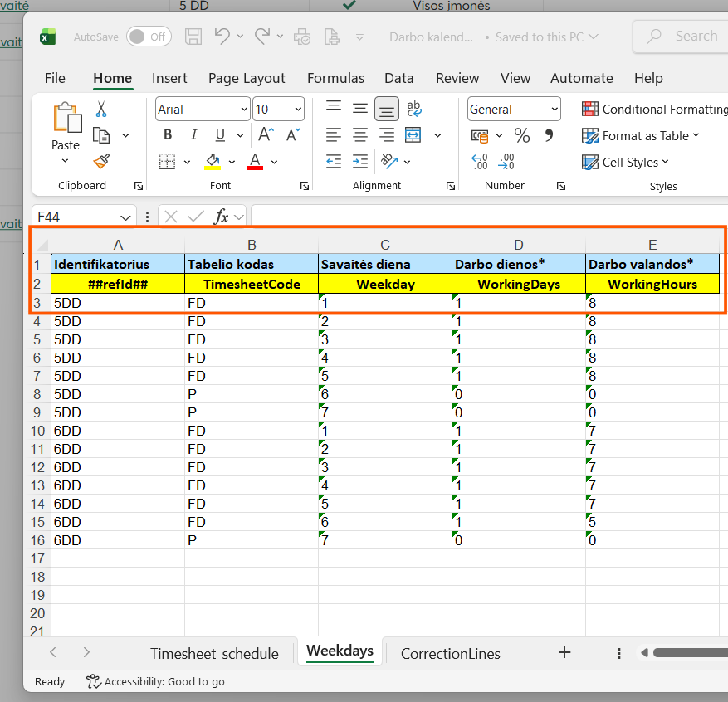Toggle Center horizontal alignment
Image resolution: width=728 pixels, height=702 pixels.
pos(359,135)
